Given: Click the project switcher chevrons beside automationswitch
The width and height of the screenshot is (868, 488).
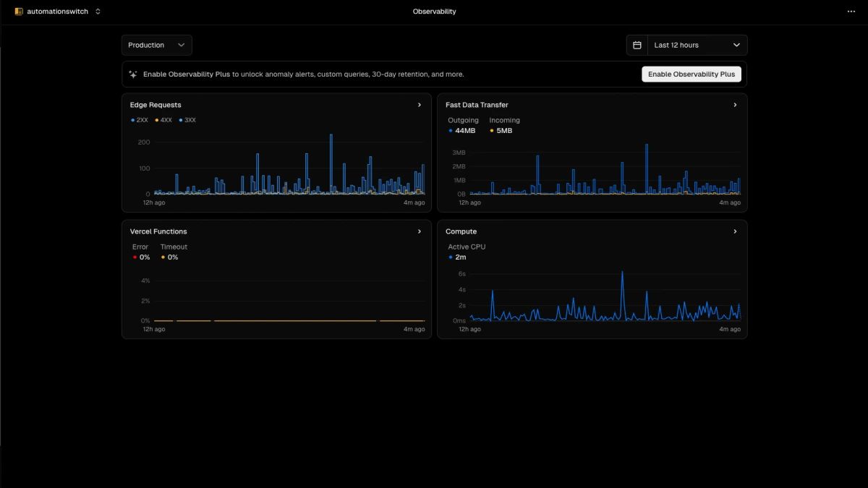Looking at the screenshot, I should pos(98,11).
